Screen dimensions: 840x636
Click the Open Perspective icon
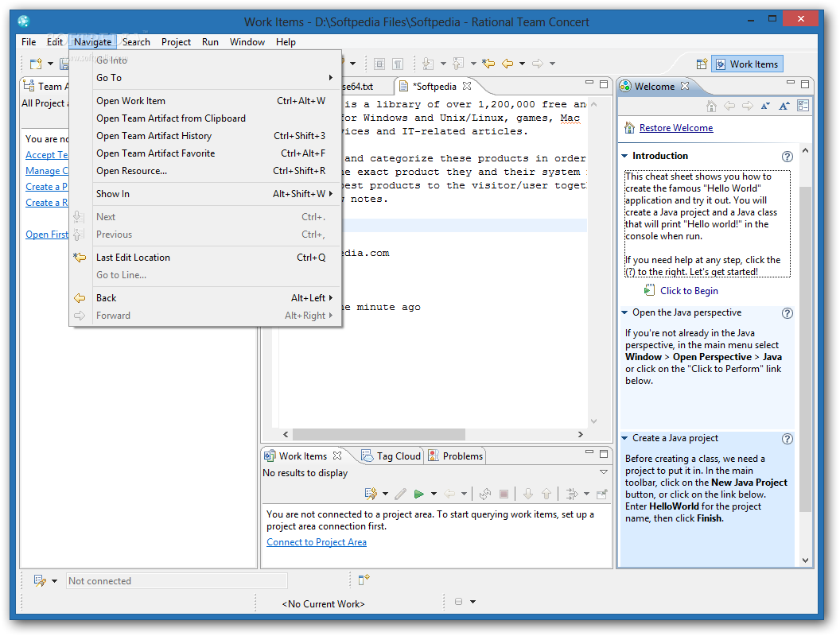click(702, 64)
